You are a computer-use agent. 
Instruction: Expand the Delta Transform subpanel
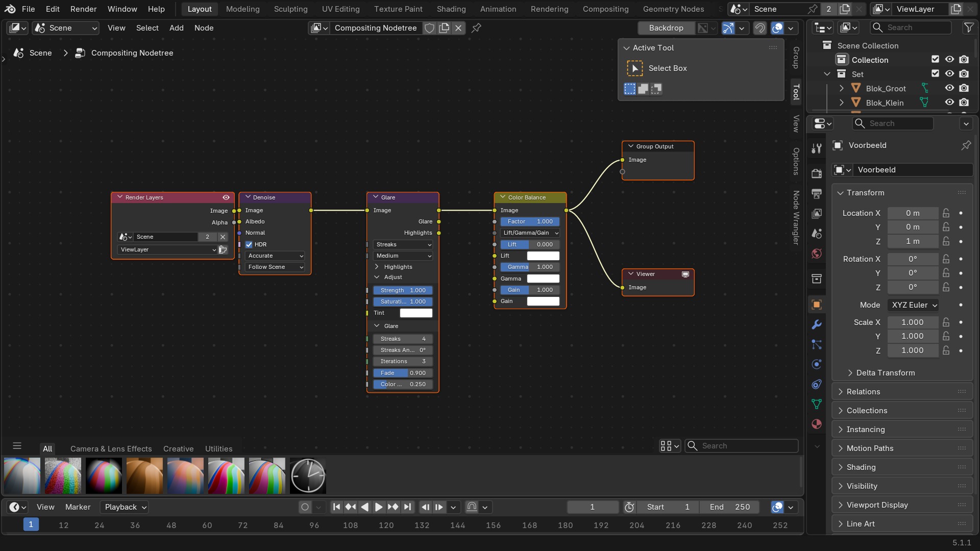tap(886, 373)
